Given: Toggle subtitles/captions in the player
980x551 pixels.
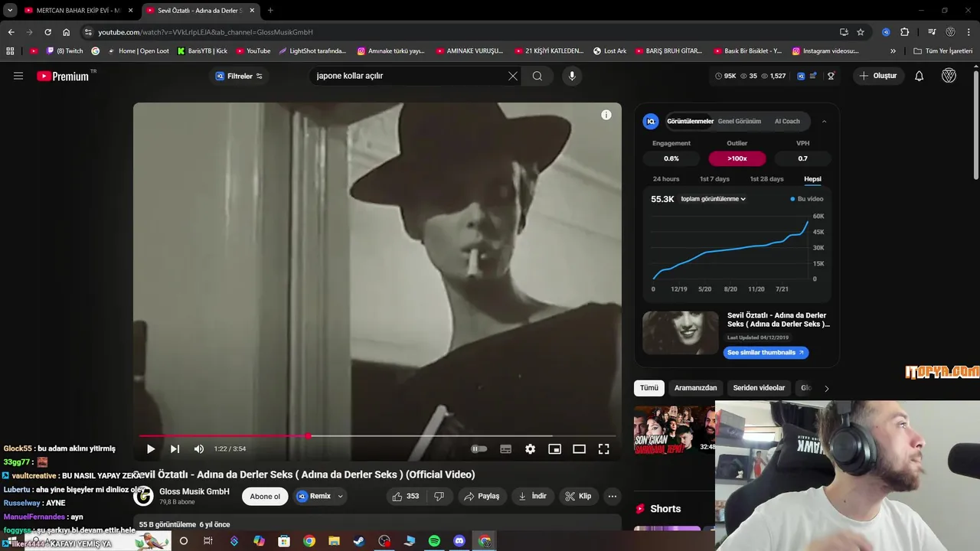Looking at the screenshot, I should (x=505, y=449).
